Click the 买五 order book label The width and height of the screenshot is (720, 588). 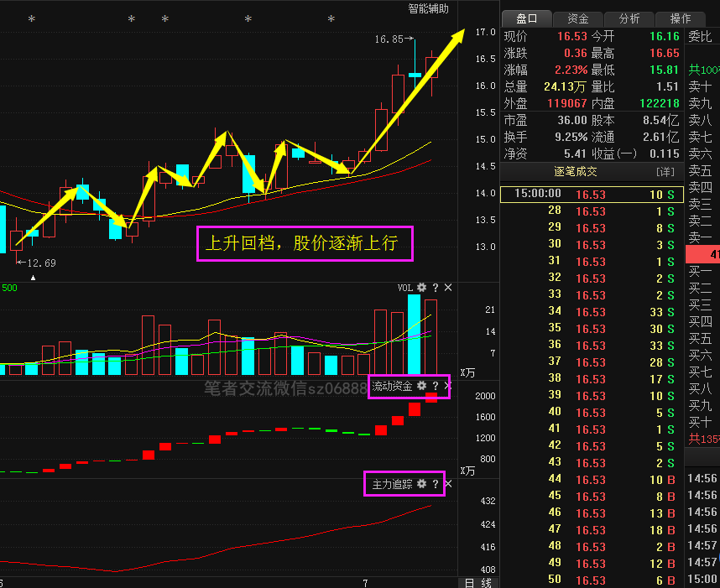[x=700, y=339]
